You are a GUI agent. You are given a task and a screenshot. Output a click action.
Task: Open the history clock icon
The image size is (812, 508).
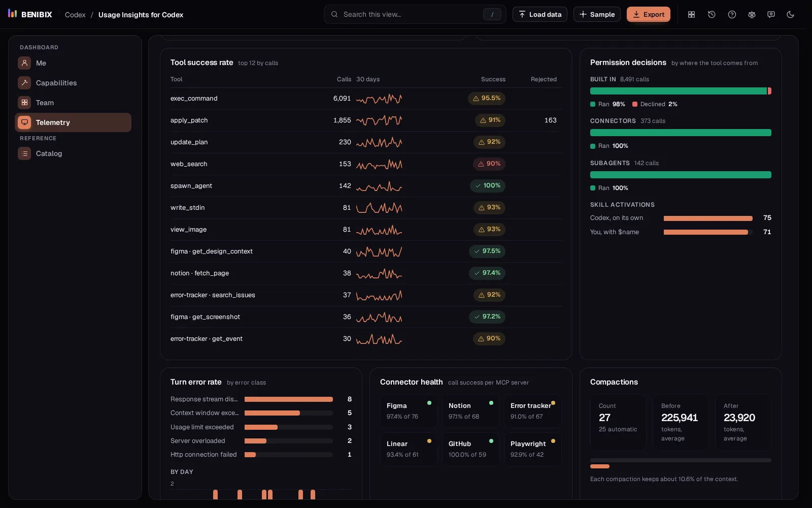[x=712, y=15]
